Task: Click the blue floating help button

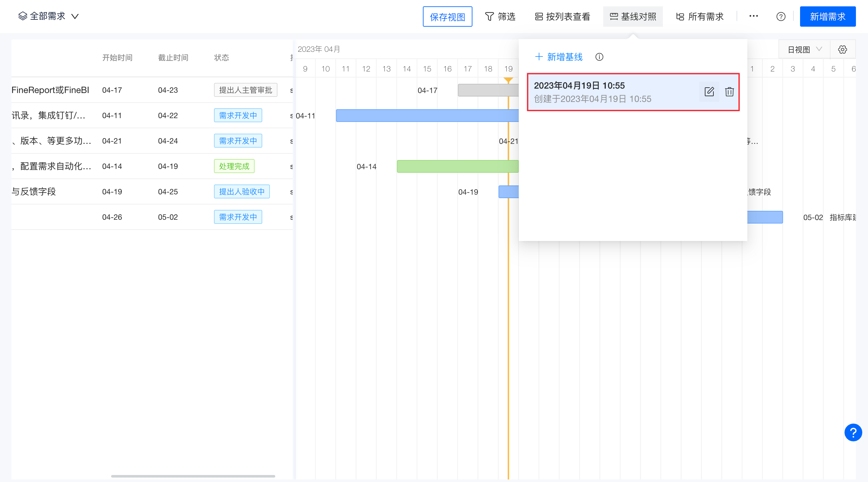Action: click(x=853, y=432)
